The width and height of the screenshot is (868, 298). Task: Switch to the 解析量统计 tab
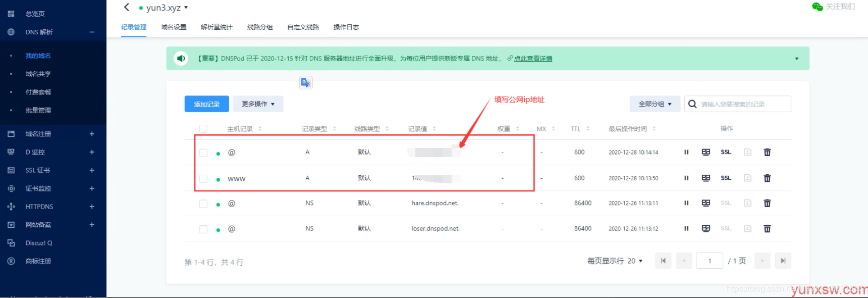tap(216, 27)
